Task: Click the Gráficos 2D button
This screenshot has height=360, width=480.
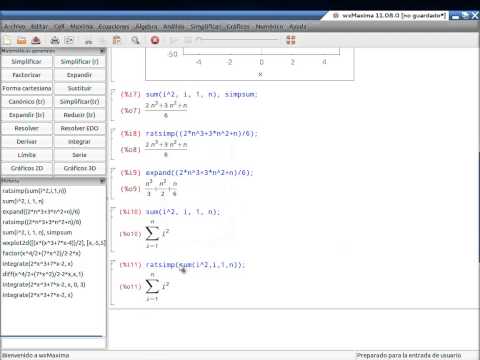Action: [x=27, y=168]
